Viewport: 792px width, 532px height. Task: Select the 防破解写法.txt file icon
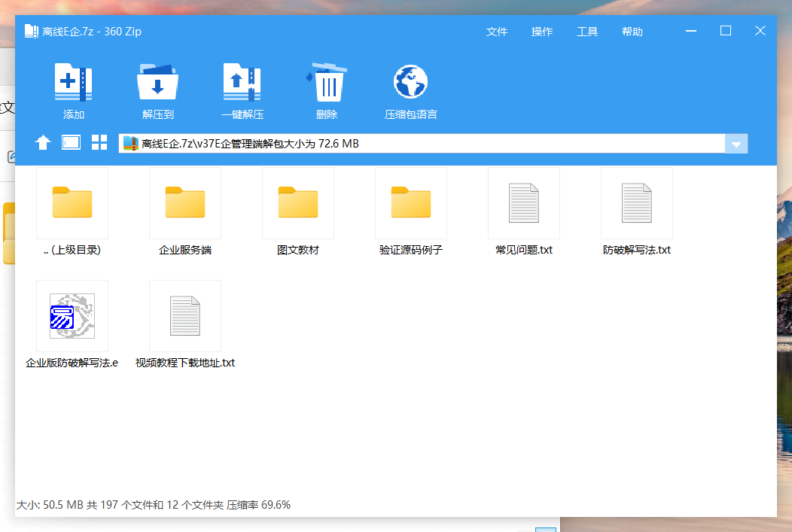636,203
